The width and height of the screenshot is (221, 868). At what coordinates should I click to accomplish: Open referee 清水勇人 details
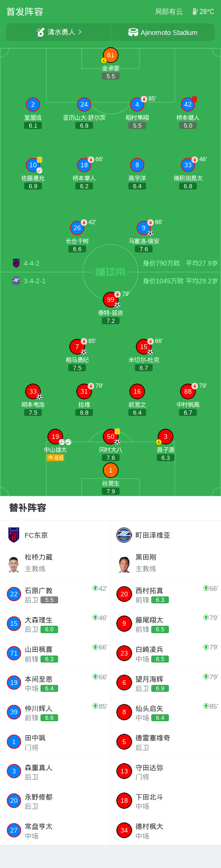[59, 32]
